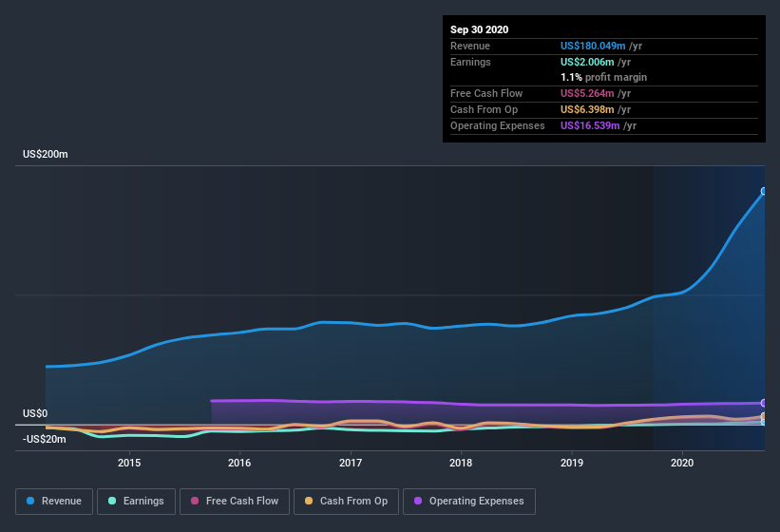Click the 2016 x-axis label
Image resolution: width=780 pixels, height=532 pixels.
[239, 463]
